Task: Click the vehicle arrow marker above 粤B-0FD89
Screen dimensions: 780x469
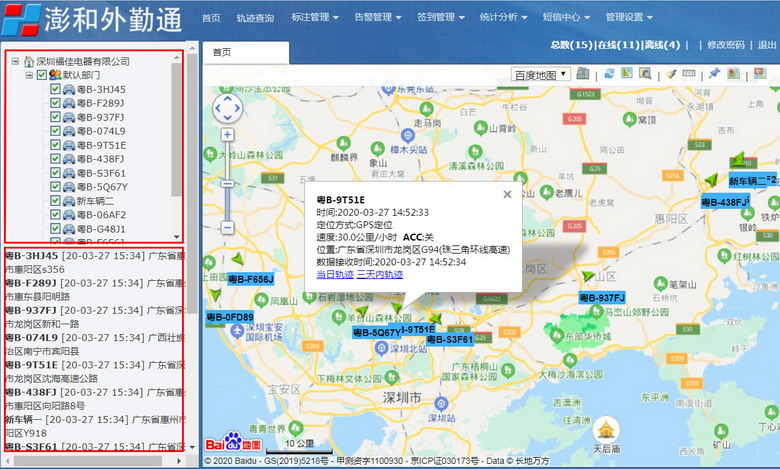Action: point(215,295)
